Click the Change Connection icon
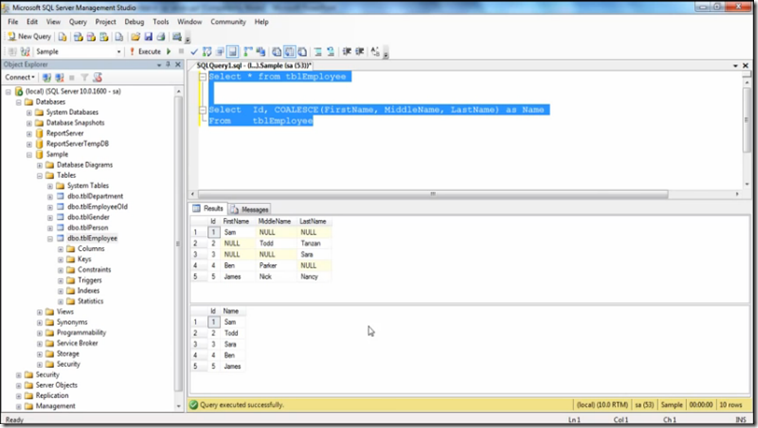This screenshot has width=758, height=428. click(25, 51)
